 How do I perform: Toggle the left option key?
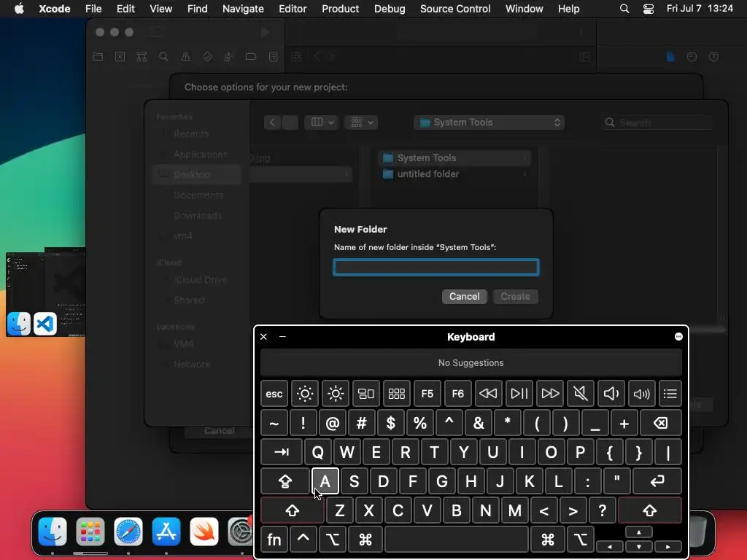click(x=333, y=540)
